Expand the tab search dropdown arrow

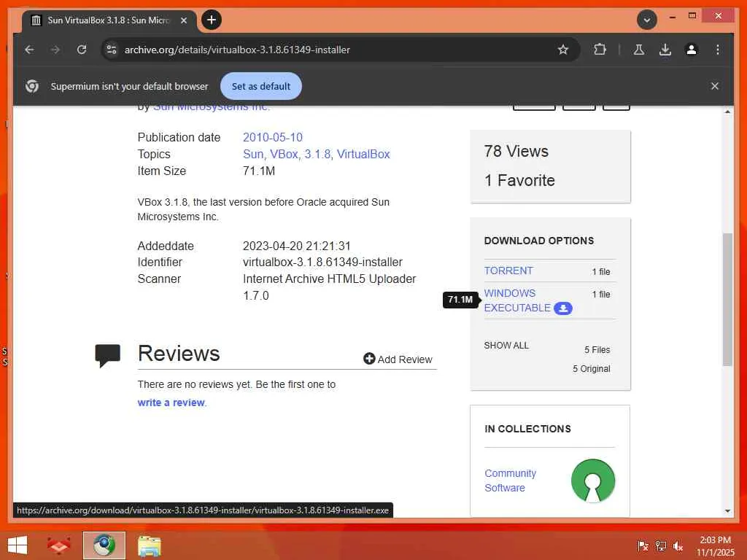647,20
